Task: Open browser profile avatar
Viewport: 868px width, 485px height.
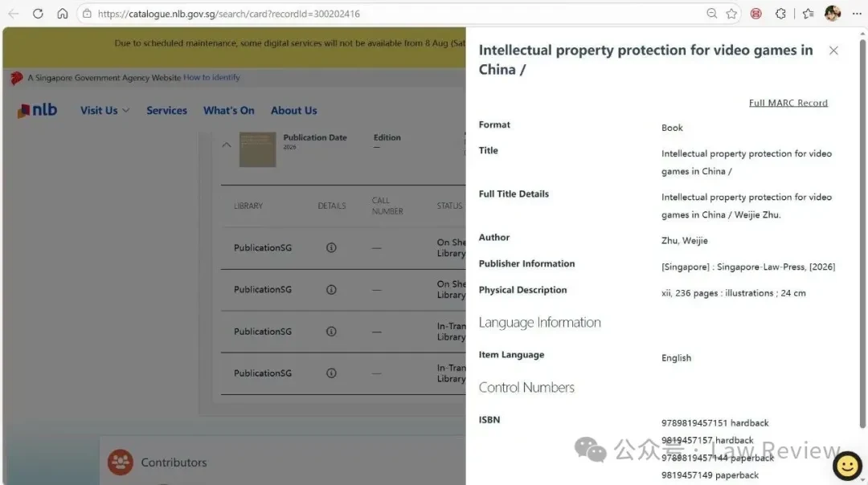Action: pos(833,14)
